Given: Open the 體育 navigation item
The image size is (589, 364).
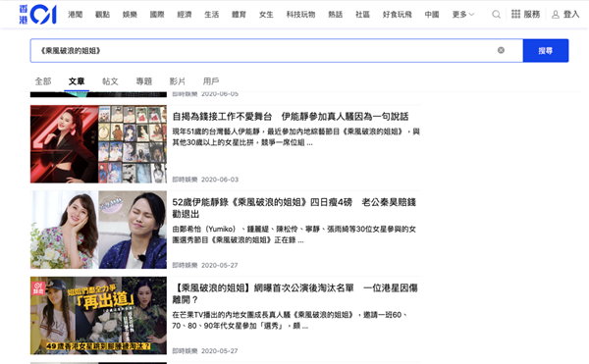Looking at the screenshot, I should 239,15.
